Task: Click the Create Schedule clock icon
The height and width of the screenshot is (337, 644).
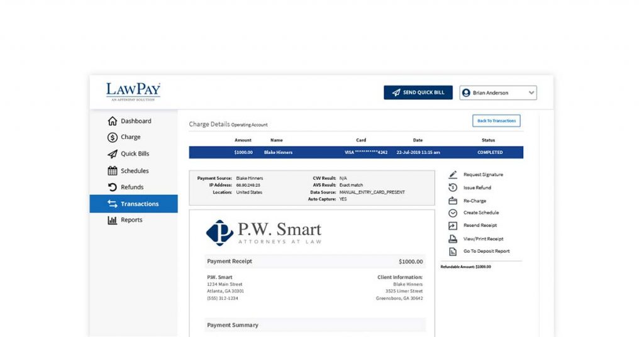Action: coord(453,213)
